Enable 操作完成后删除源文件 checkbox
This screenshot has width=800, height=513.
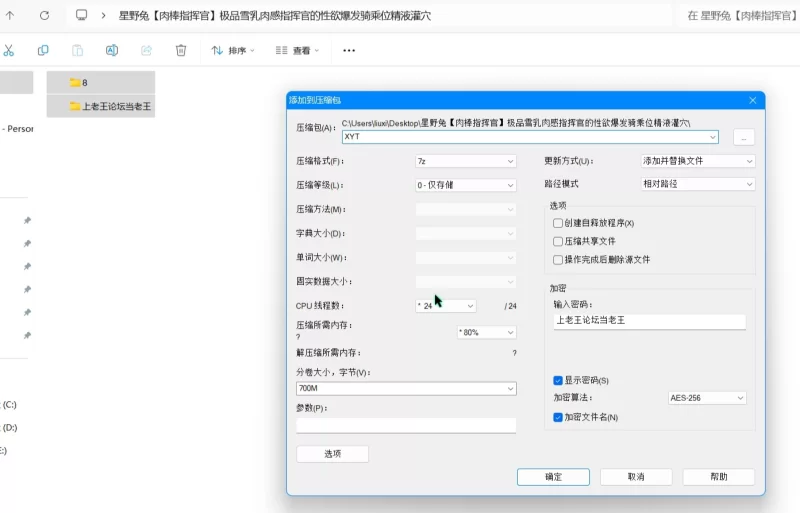click(x=558, y=260)
